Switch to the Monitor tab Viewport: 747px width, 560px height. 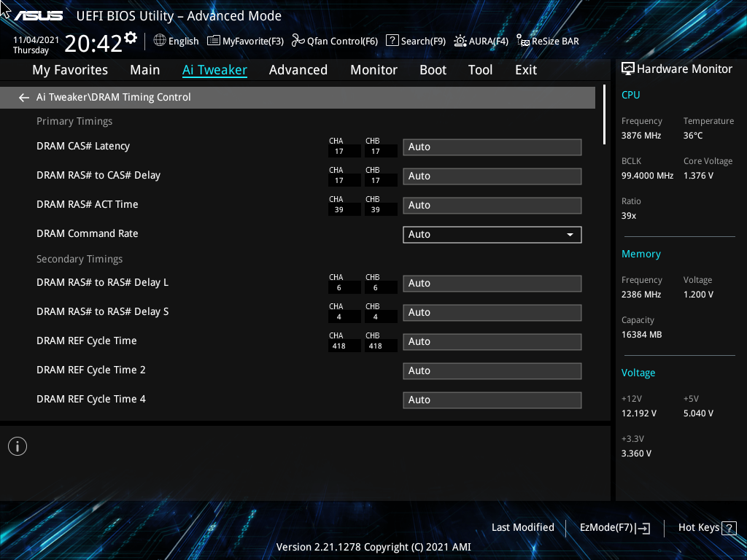374,70
